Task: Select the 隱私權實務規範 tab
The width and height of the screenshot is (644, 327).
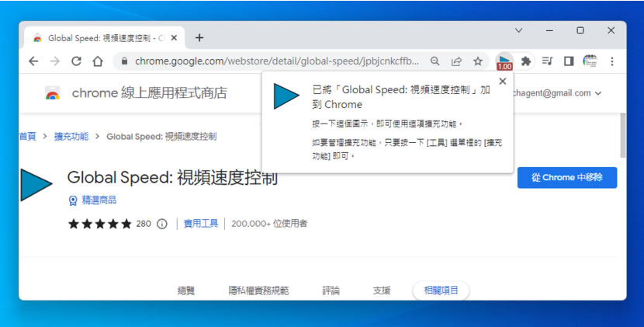Action: [258, 290]
